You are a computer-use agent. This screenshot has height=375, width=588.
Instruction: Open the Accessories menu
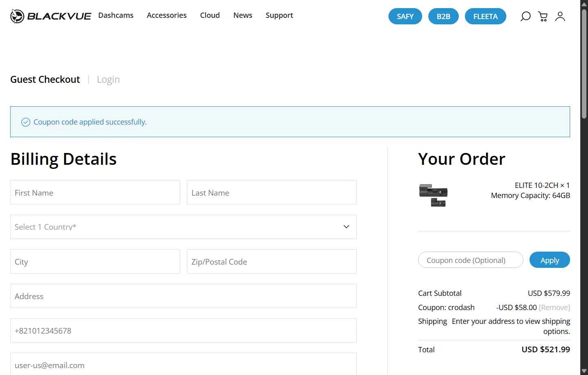(x=167, y=15)
